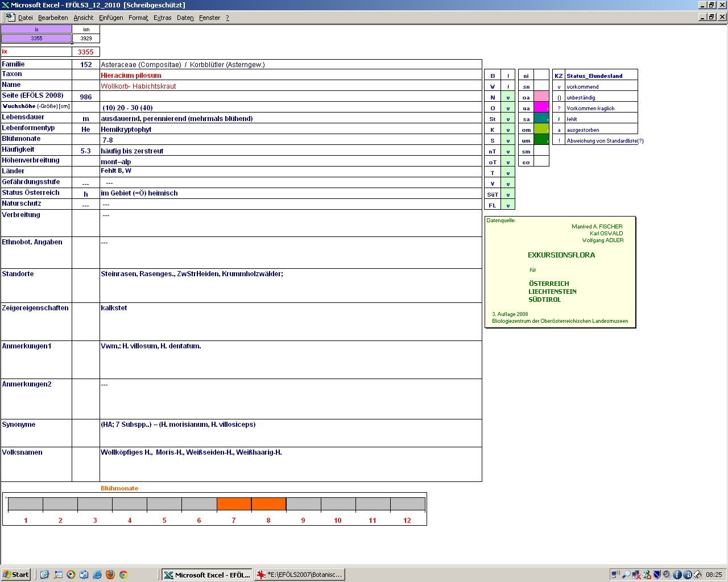This screenshot has width=728, height=582.
Task: Click the page number 986 cell
Action: 86,97
